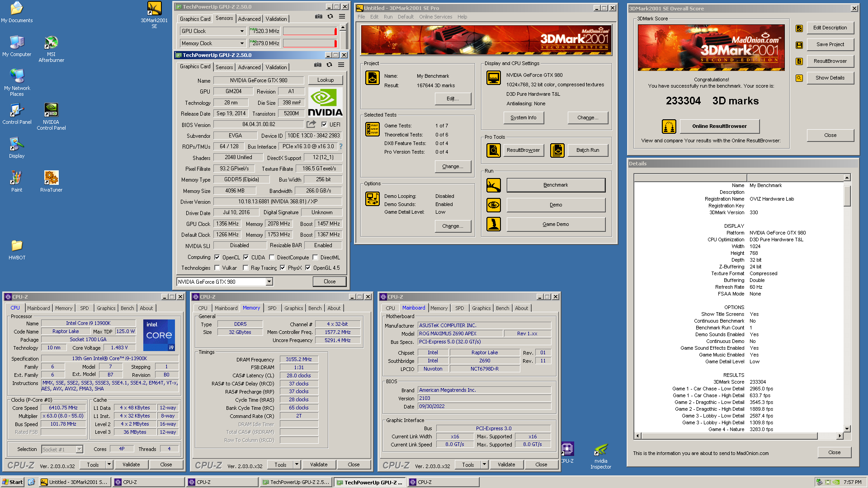
Task: Toggle the DirectML checkbox
Action: (x=315, y=257)
